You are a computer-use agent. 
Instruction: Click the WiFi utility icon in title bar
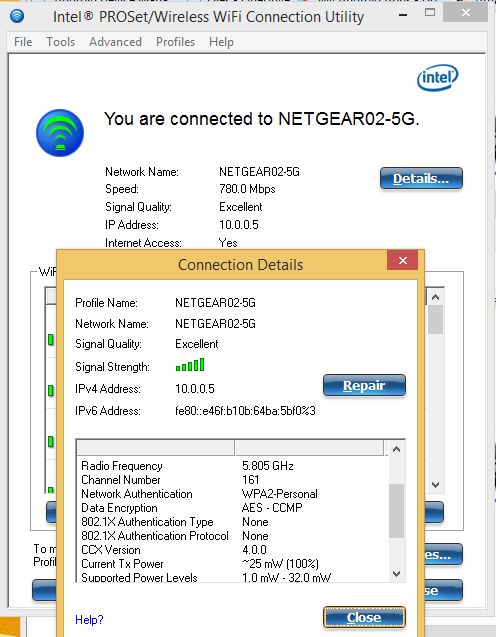tap(17, 16)
